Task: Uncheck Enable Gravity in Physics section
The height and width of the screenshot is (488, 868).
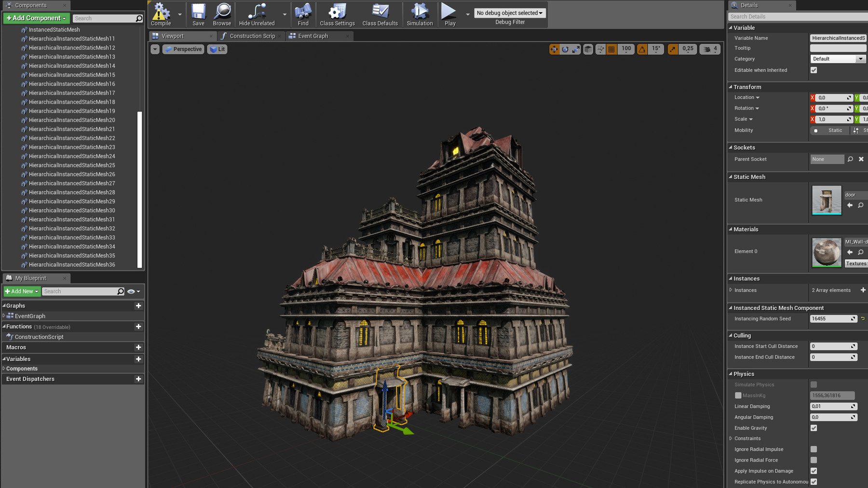Action: (x=814, y=428)
